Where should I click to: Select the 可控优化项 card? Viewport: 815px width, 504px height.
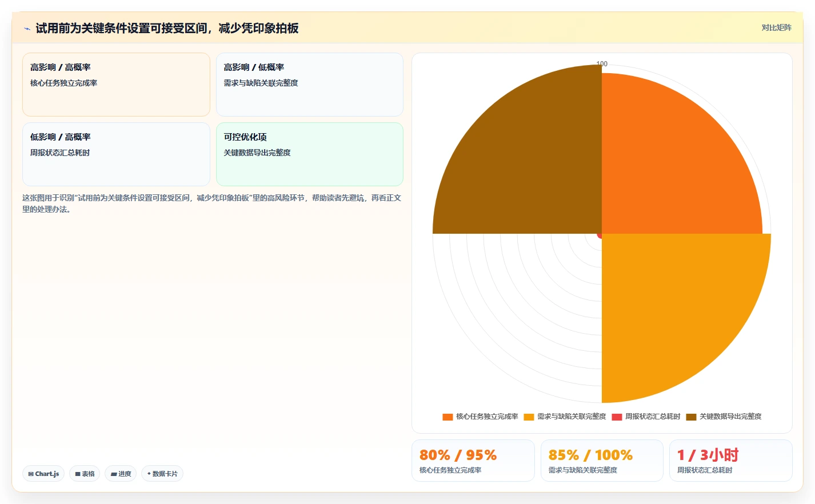[310, 154]
